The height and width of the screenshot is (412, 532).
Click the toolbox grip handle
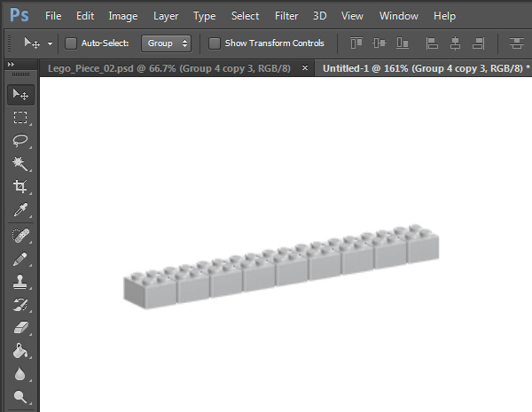pyautogui.click(x=20, y=74)
